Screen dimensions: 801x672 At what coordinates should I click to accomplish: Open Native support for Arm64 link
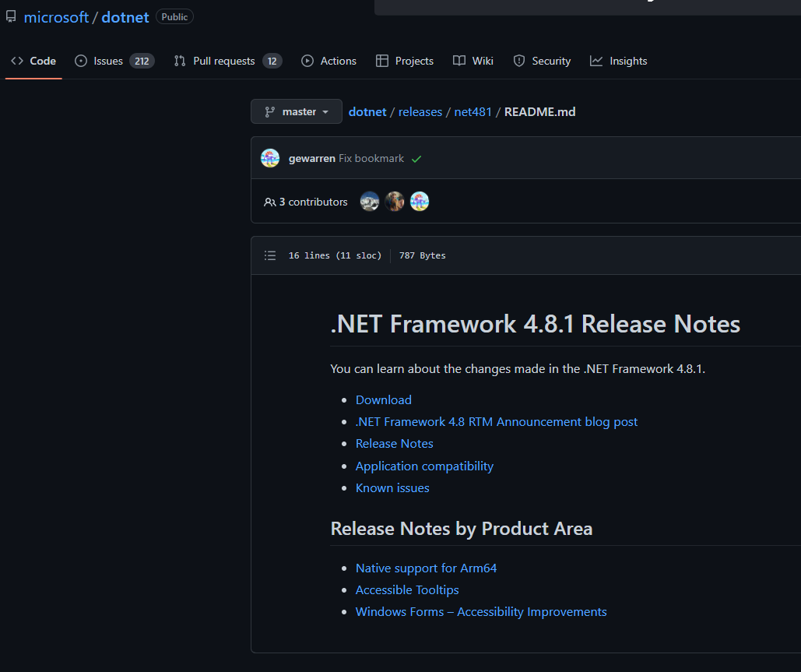pos(426,568)
